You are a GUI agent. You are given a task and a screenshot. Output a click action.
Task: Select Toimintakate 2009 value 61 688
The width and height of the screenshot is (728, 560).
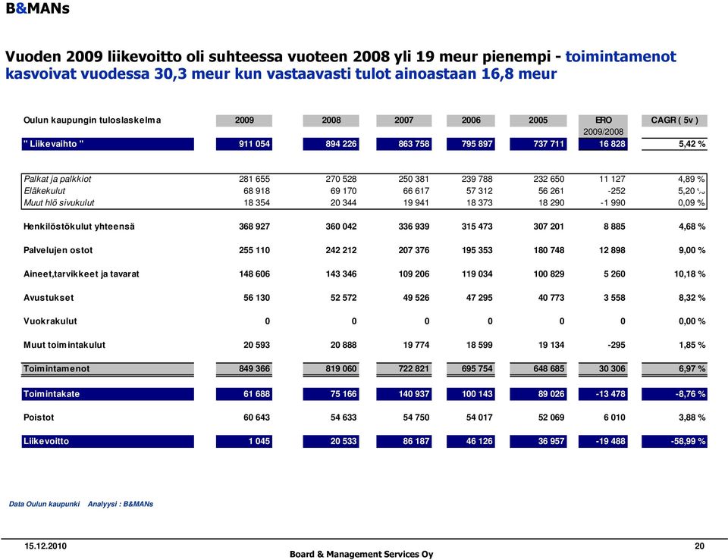click(243, 394)
